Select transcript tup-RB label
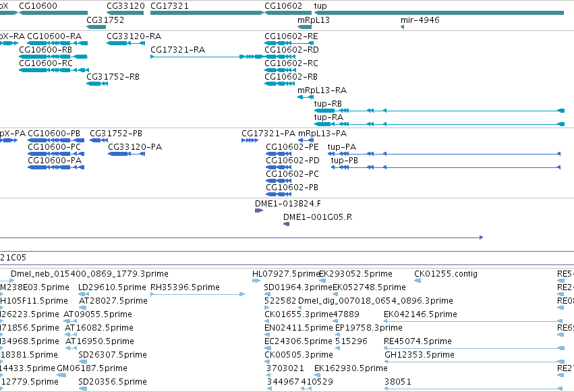This screenshot has width=574, height=392. 328,104
